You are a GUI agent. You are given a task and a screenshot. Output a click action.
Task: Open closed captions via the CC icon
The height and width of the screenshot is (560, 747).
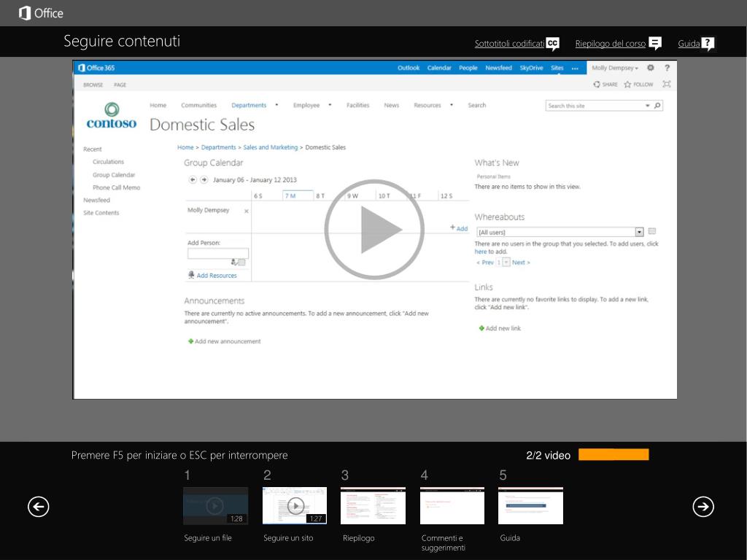pos(552,44)
